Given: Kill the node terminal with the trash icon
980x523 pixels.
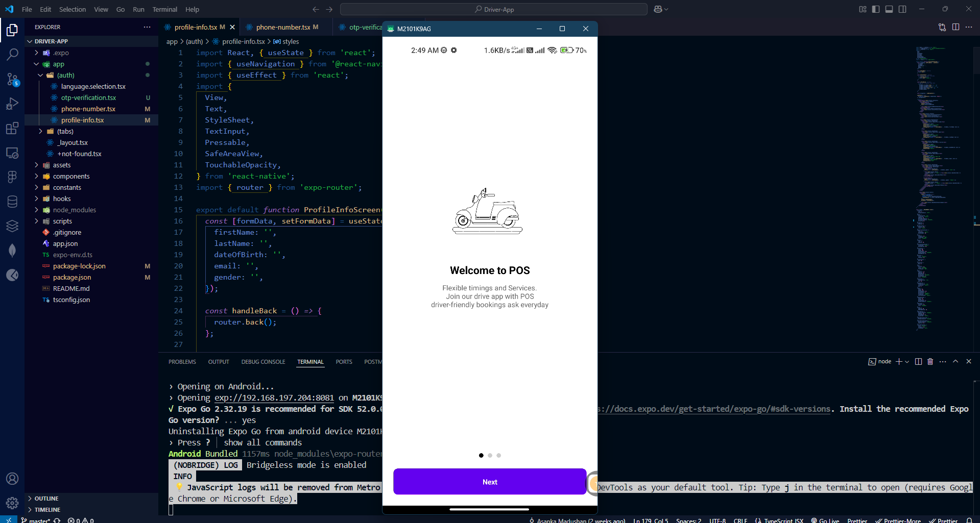Looking at the screenshot, I should tap(929, 361).
